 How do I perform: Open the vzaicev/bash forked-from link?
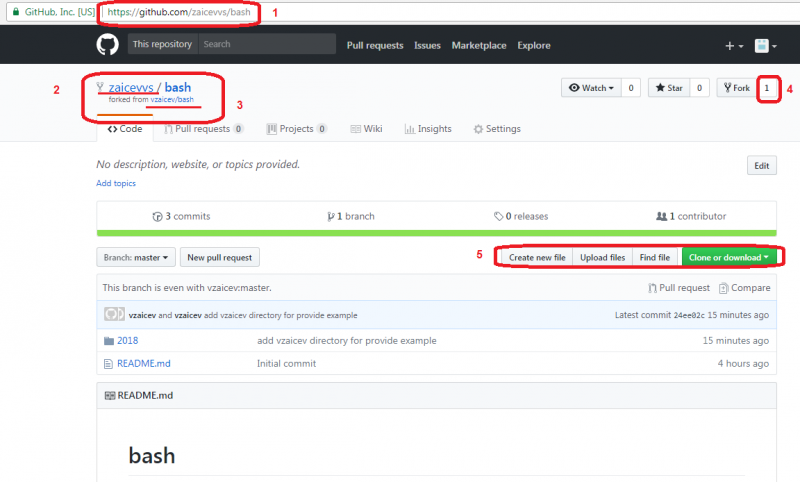click(x=171, y=101)
